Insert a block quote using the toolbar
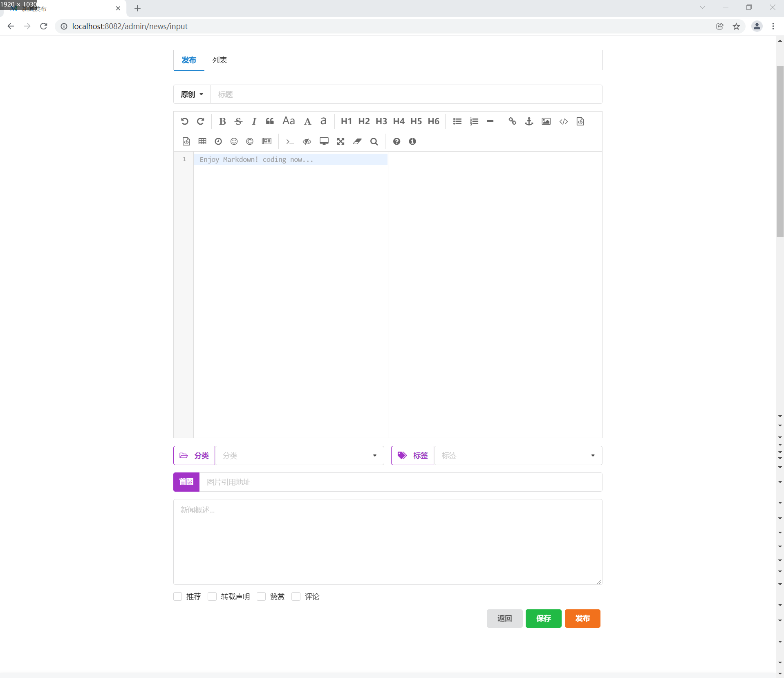The image size is (784, 678). click(270, 121)
